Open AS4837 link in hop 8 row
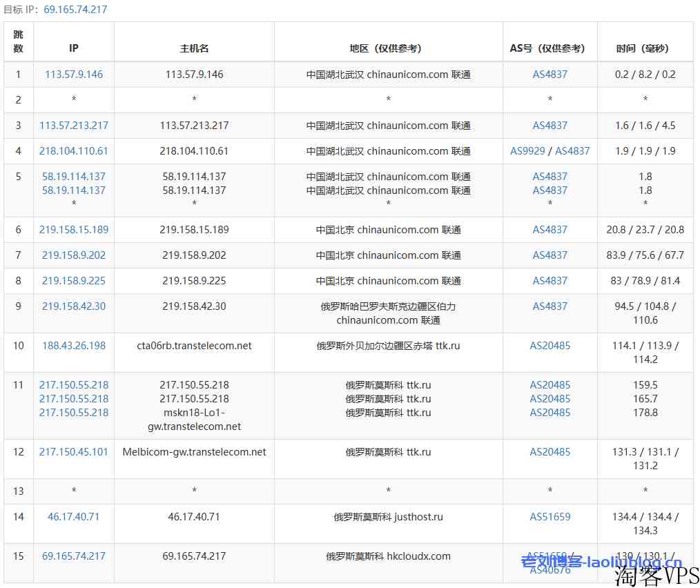This screenshot has width=700, height=588. 550,280
